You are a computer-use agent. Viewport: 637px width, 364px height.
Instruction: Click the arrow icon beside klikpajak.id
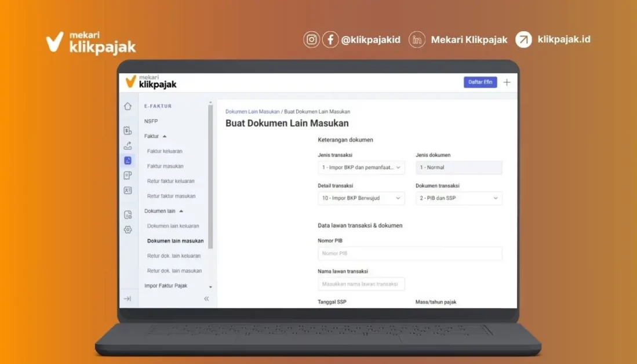click(523, 40)
